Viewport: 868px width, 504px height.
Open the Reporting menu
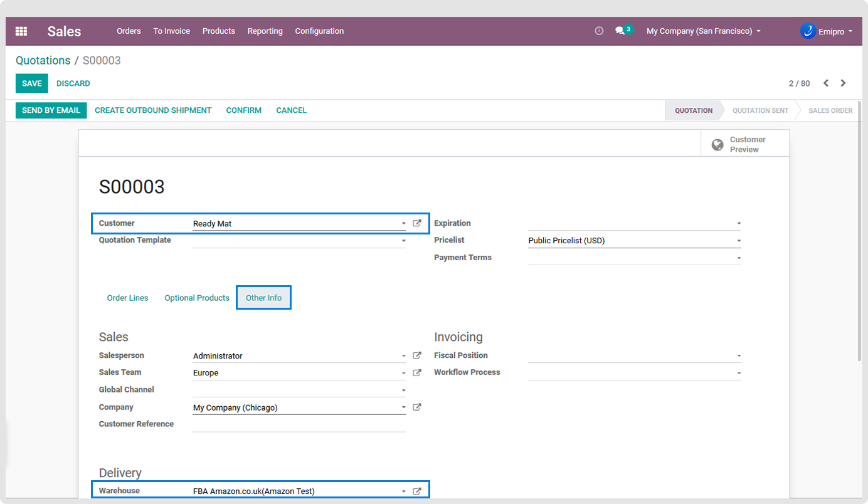coord(265,31)
